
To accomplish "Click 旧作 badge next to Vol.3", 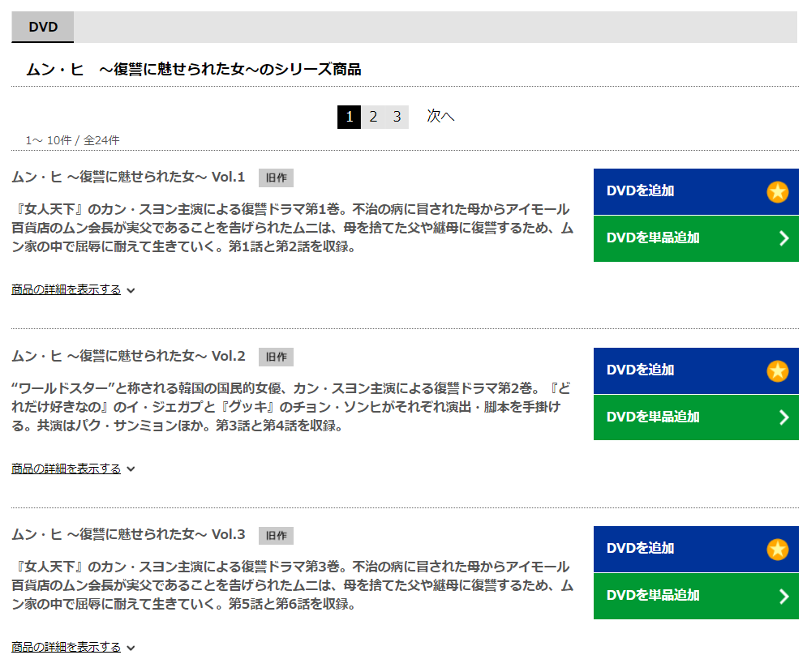I will coord(276,536).
